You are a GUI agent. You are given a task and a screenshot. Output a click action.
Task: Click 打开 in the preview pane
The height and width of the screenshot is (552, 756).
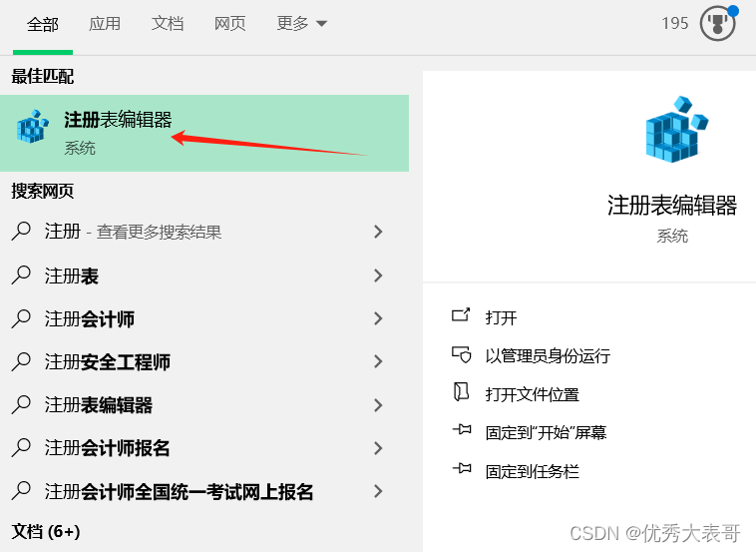click(x=501, y=318)
